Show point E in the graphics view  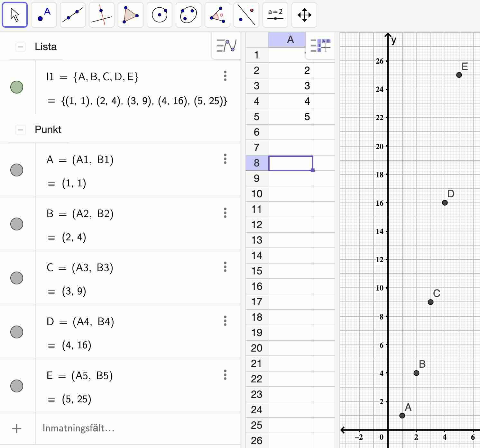17,386
